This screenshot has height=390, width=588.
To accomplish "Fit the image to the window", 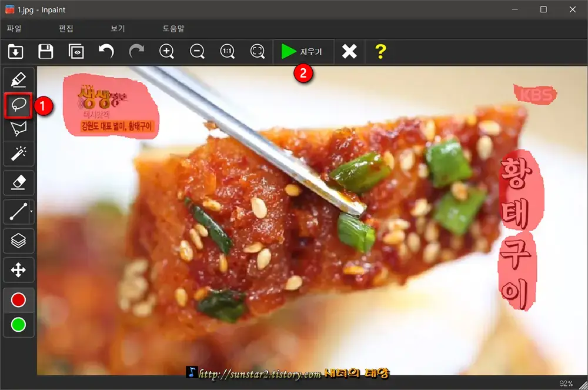I will (258, 51).
